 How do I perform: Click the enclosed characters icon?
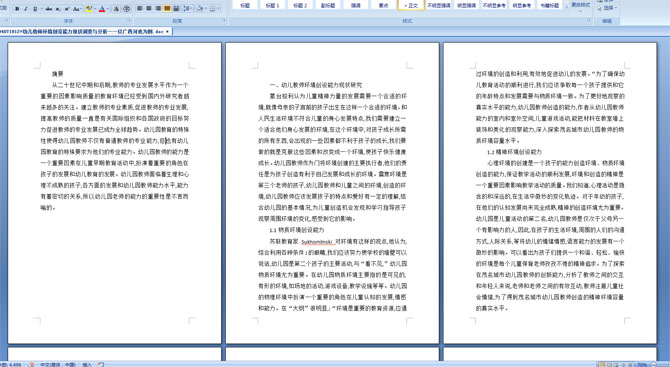[126, 9]
